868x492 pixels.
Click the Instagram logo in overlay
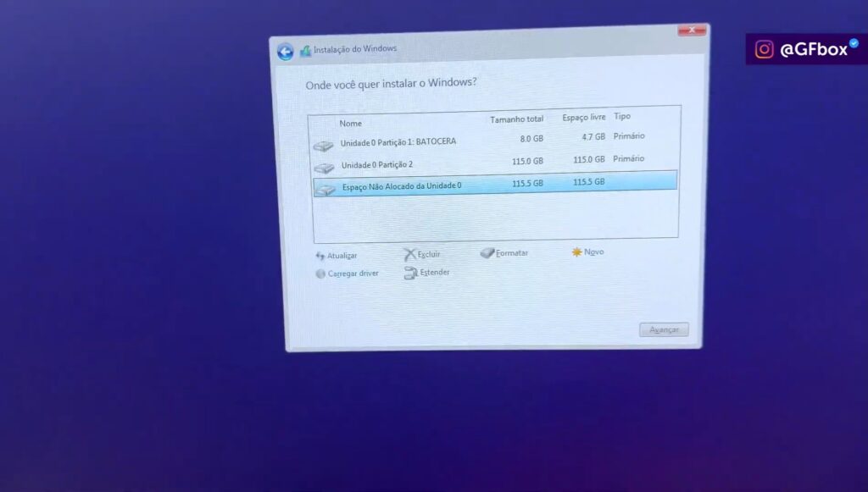pos(764,49)
